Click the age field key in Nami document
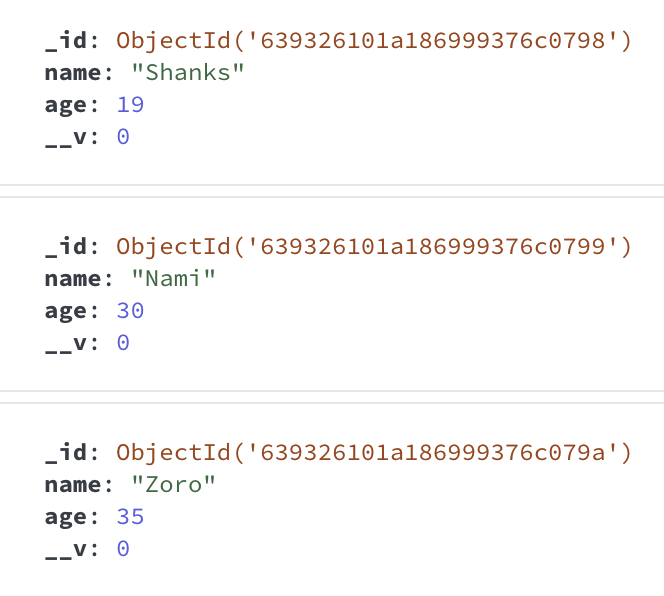This screenshot has width=664, height=596. point(66,312)
